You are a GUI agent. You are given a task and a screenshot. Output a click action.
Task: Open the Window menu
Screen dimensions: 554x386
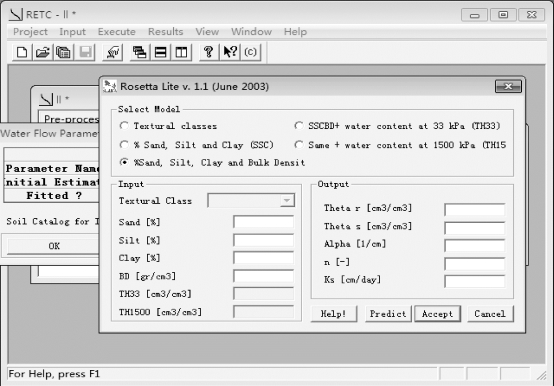252,32
